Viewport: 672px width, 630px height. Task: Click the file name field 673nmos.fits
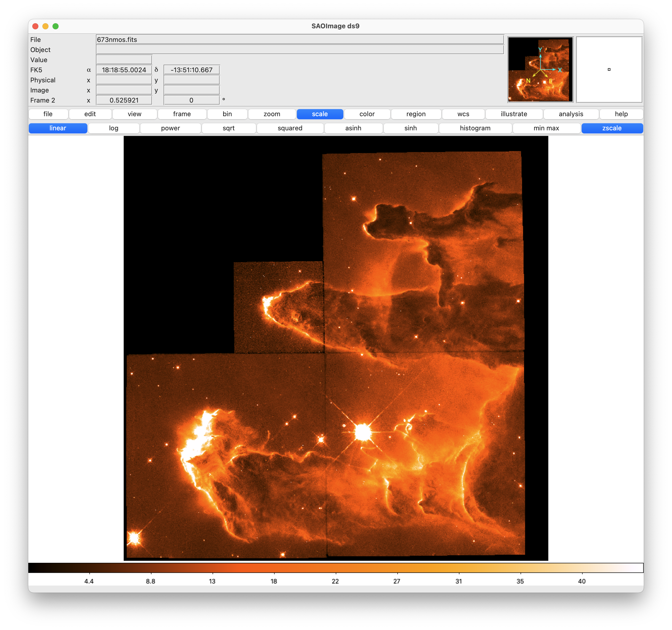pyautogui.click(x=299, y=40)
